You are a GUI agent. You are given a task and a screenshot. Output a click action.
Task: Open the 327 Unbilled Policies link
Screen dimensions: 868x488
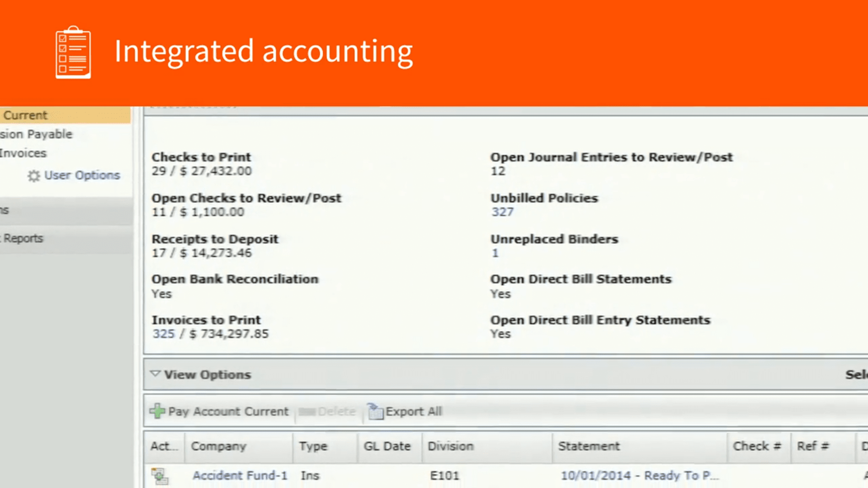(502, 212)
